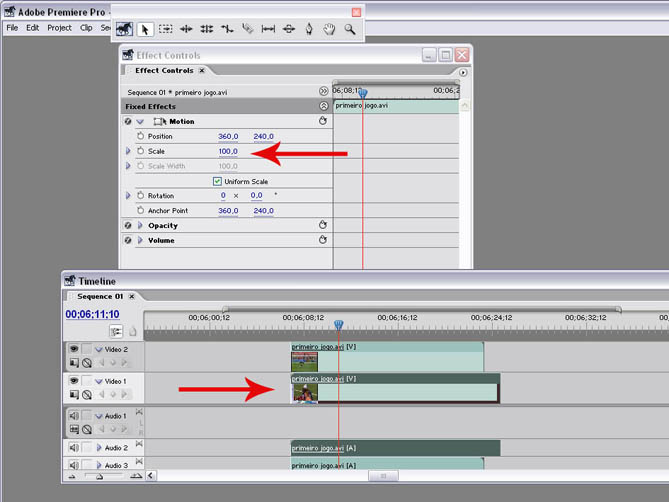This screenshot has height=502, width=669.
Task: Click the Slip tool icon
Action: pos(268,30)
